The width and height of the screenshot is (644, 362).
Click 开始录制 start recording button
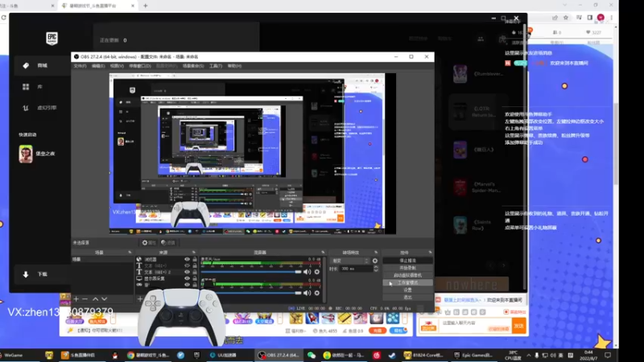407,268
